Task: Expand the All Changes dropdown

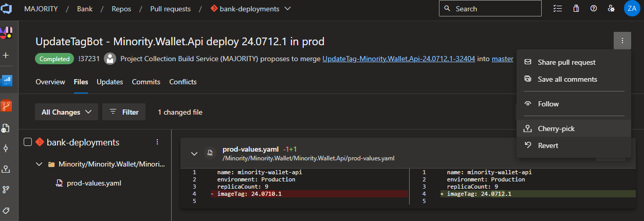Action: 66,112
